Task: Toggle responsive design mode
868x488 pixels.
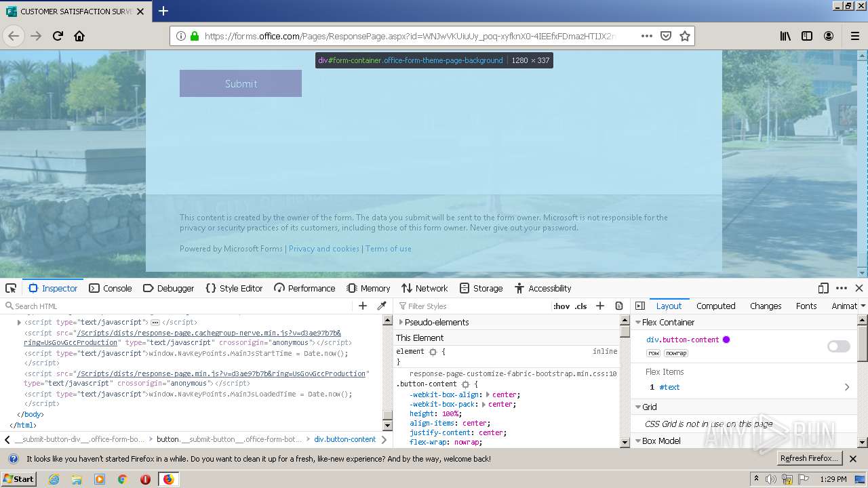Action: [x=823, y=288]
